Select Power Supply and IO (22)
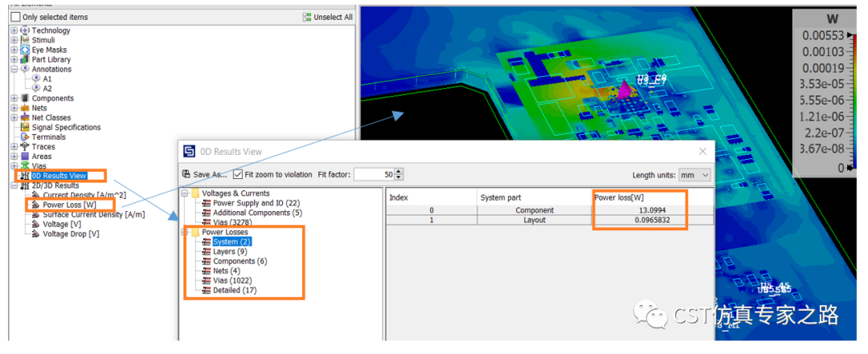This screenshot has height=354, width=868. point(256,203)
